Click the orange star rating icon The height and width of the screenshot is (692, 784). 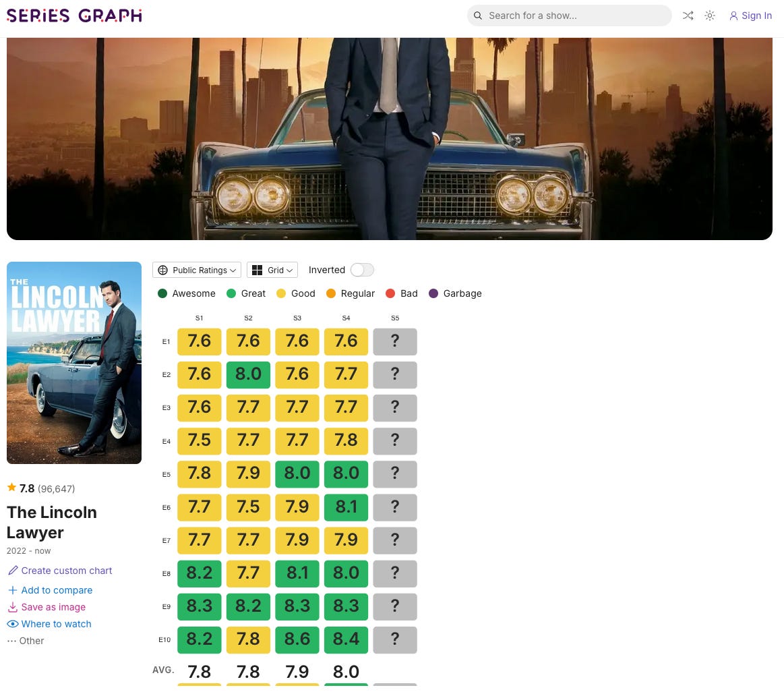pyautogui.click(x=11, y=487)
